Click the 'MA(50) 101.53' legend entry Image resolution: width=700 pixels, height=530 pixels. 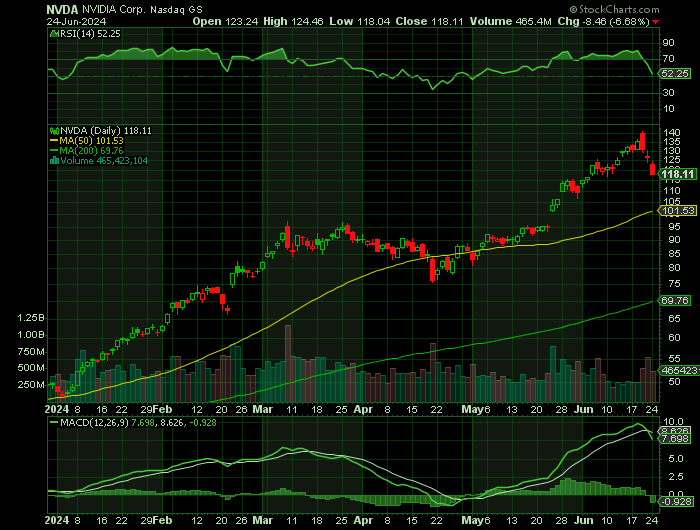[92, 141]
